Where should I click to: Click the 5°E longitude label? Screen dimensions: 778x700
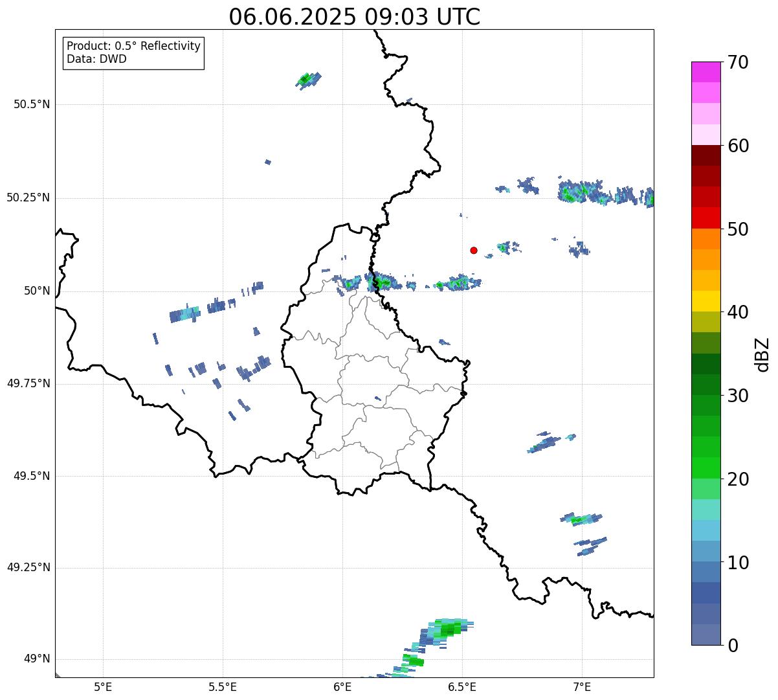click(103, 686)
